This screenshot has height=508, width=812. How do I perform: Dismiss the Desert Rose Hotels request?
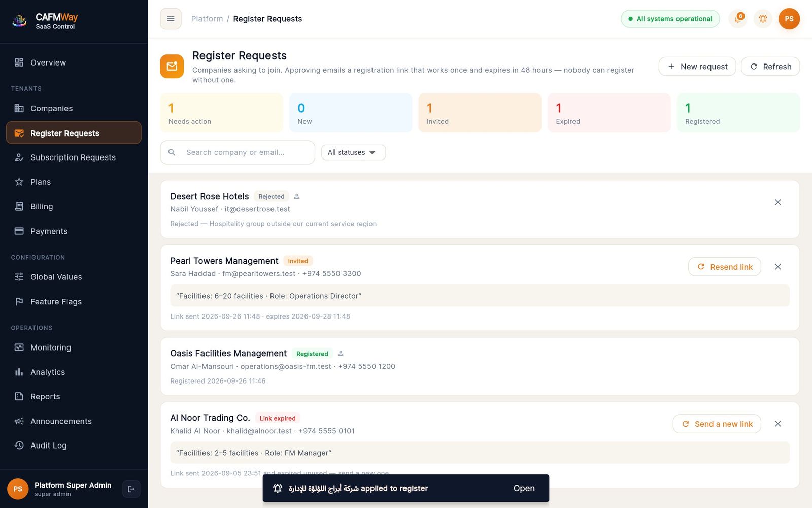tap(777, 202)
